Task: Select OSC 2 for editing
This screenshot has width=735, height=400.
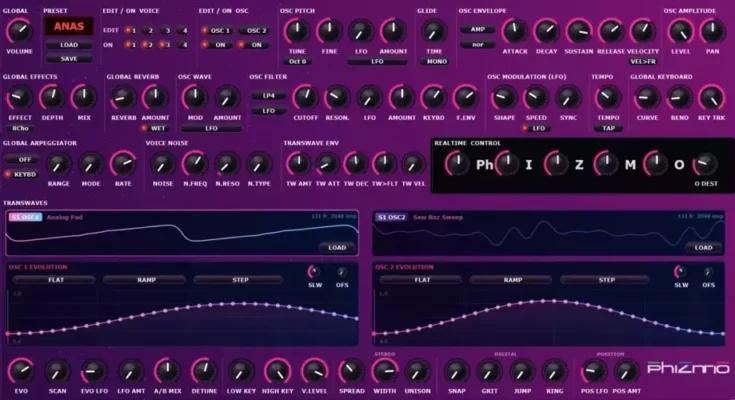Action: (x=254, y=30)
